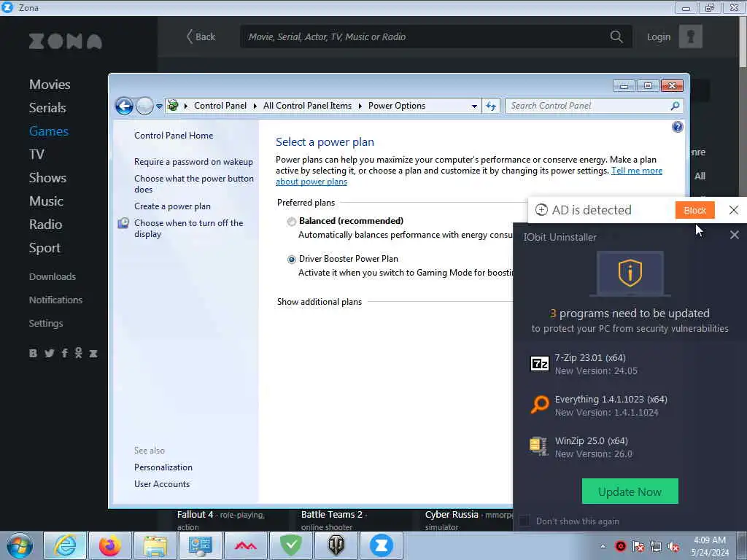Click the IObit Uninstaller shield icon
747x560 pixels.
coord(630,273)
